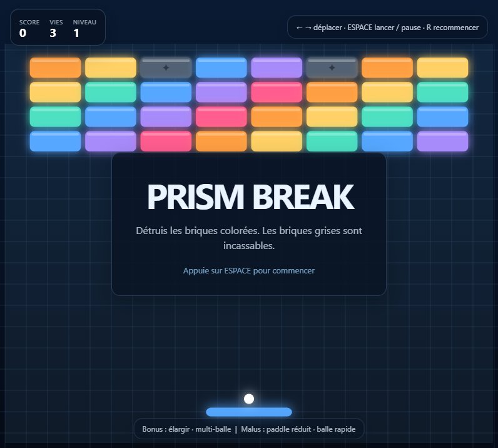Select the yellow brick in the third row

coord(332,116)
